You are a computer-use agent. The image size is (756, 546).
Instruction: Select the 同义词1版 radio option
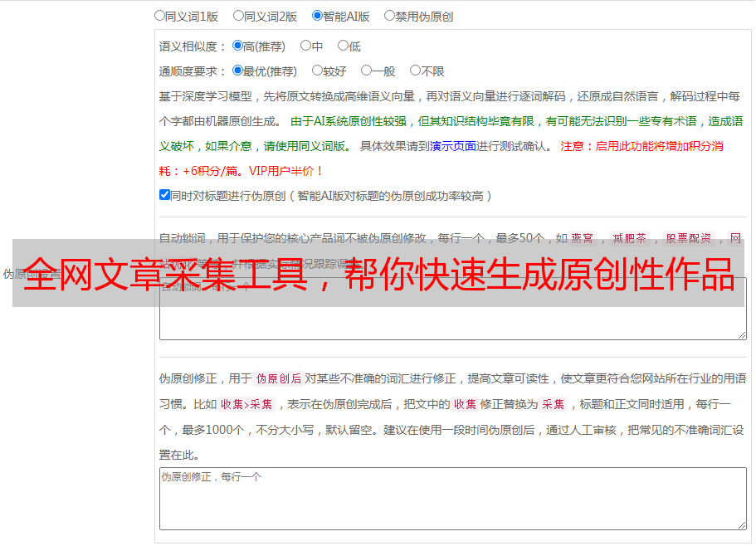[159, 16]
